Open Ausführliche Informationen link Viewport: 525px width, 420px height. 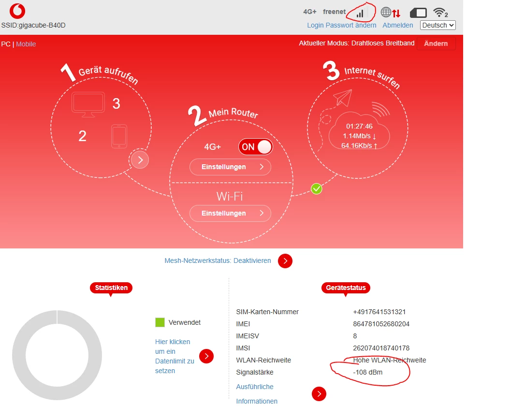257,394
